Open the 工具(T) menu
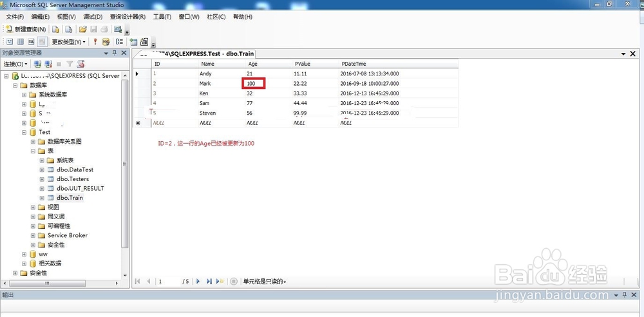 pyautogui.click(x=162, y=17)
